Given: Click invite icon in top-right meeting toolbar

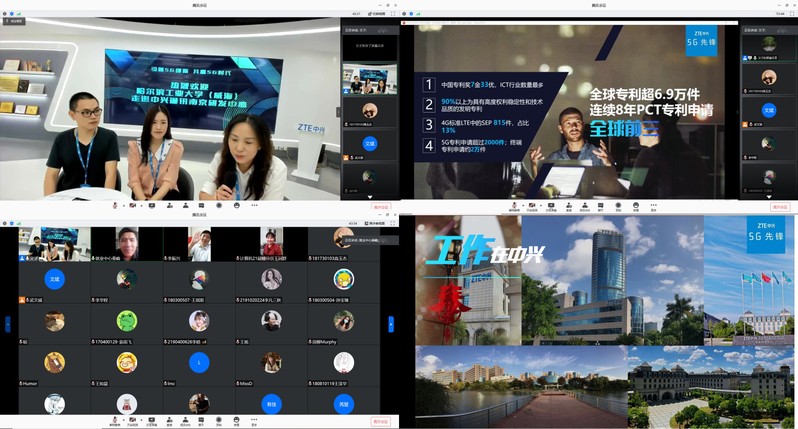Looking at the screenshot, I should [568, 205].
